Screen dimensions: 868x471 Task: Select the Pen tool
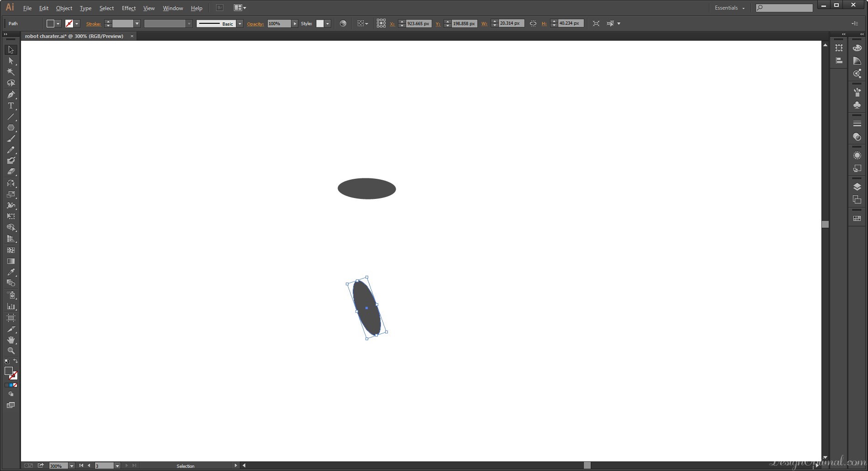coord(11,95)
